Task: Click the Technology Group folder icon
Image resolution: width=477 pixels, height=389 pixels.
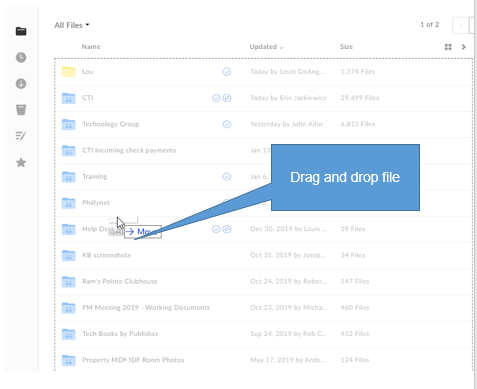Action: [69, 124]
